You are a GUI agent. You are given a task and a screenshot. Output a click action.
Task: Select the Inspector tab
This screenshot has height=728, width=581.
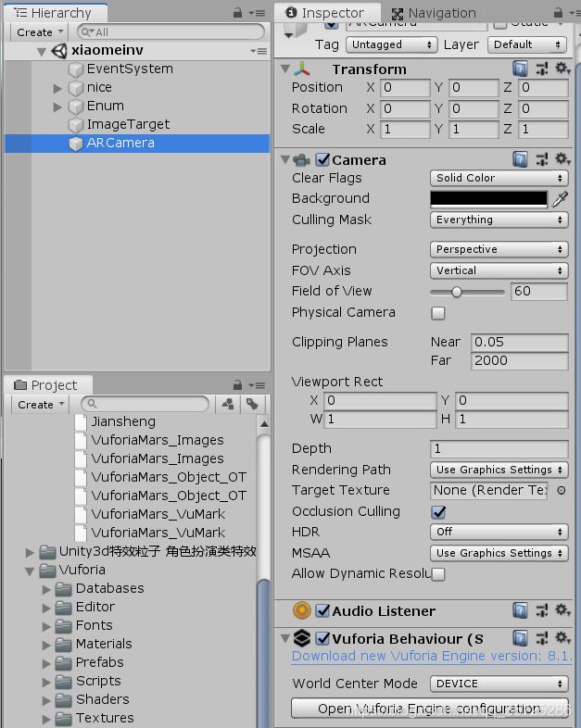point(326,13)
